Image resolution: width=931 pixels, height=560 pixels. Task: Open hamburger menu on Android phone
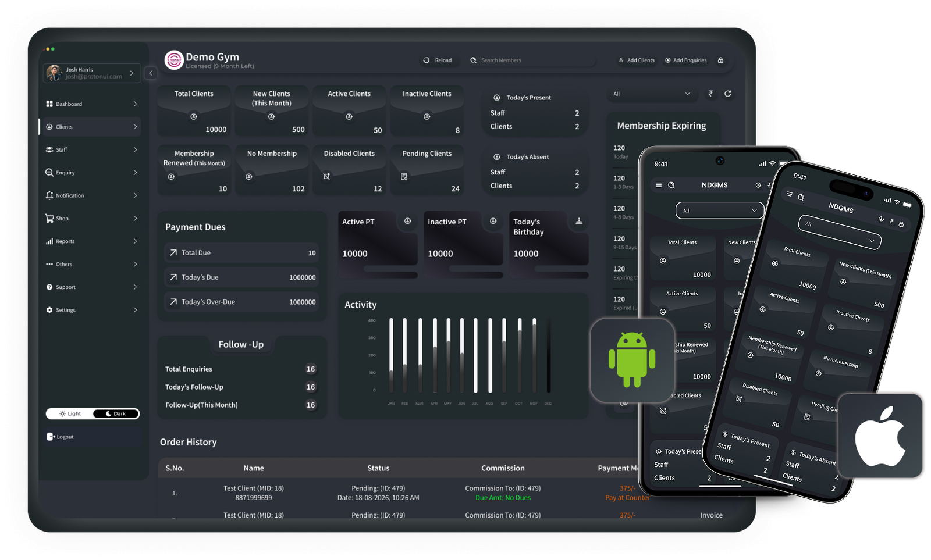click(x=659, y=185)
